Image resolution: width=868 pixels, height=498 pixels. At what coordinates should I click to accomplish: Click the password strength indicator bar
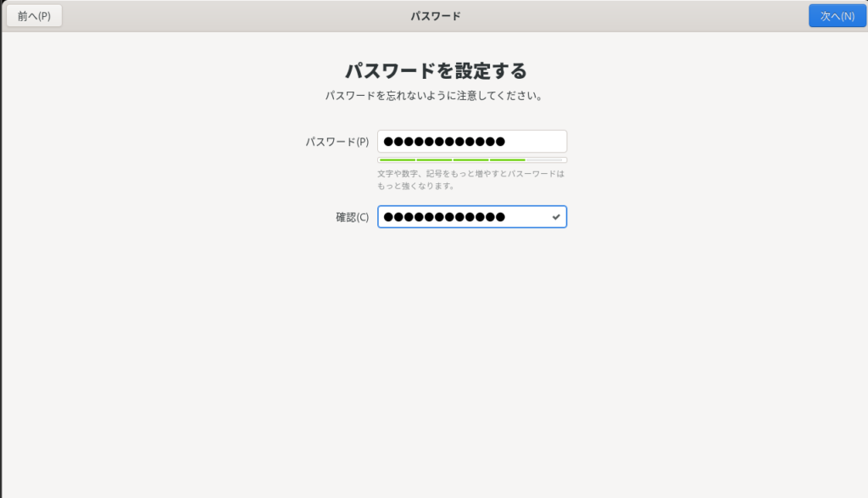472,159
